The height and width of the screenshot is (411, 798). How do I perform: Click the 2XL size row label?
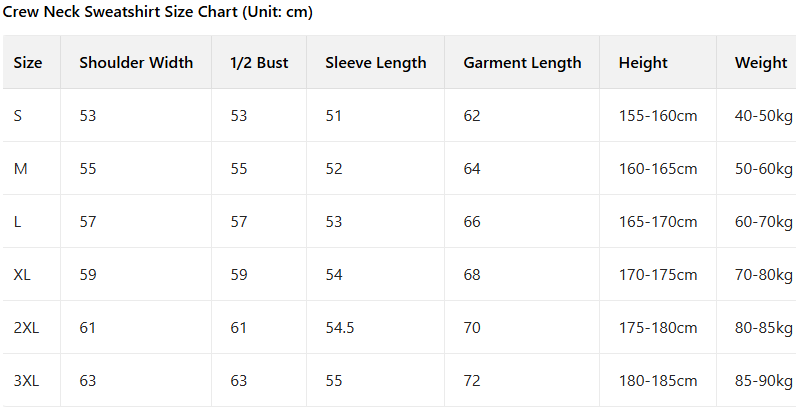click(26, 328)
